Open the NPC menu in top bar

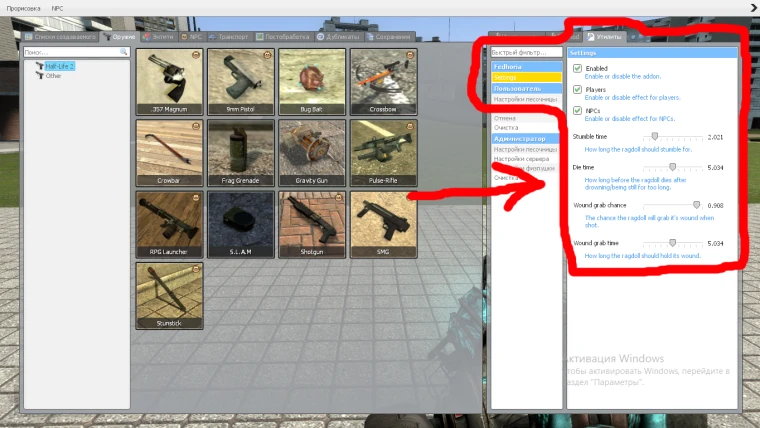click(x=58, y=6)
